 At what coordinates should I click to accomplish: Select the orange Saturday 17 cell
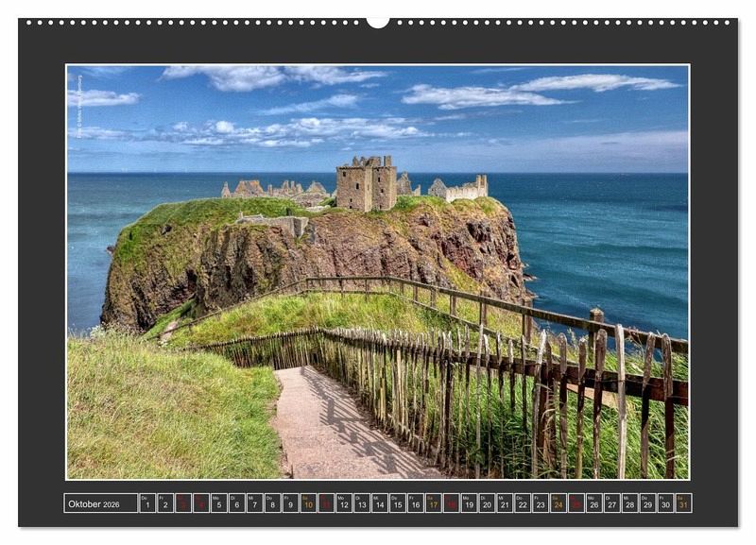434,503
